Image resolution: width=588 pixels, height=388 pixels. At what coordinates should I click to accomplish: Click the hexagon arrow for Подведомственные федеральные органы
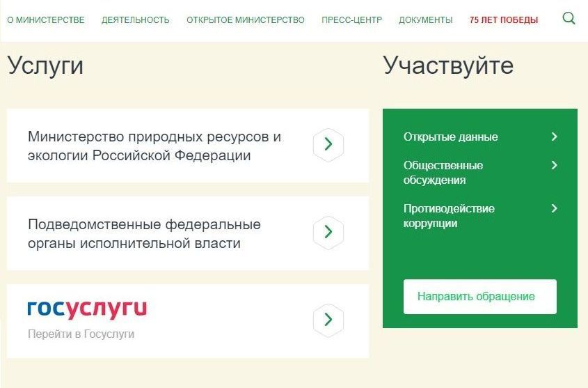pos(328,232)
